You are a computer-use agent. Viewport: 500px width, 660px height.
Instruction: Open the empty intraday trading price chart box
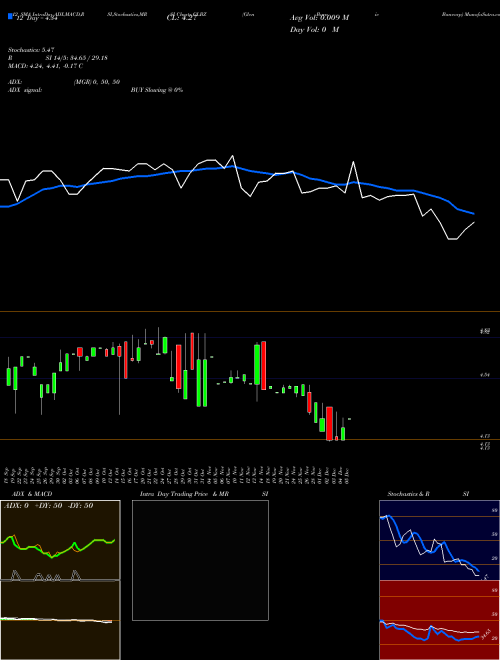(200, 560)
